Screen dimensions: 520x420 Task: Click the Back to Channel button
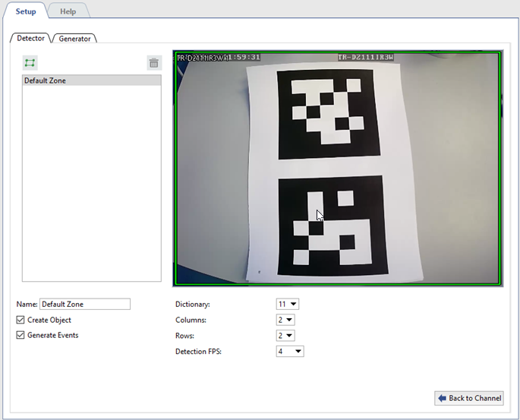(469, 398)
